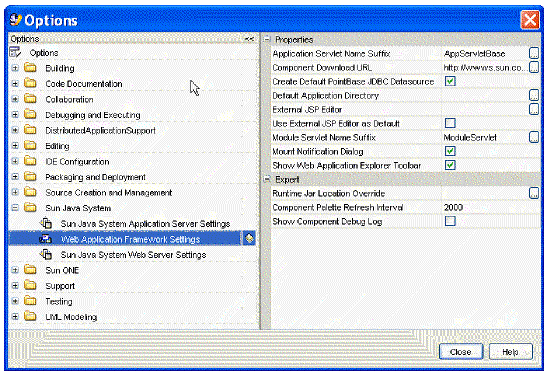Expand the Source Creation and Management node
This screenshot has height=376, width=549.
[x=15, y=192]
